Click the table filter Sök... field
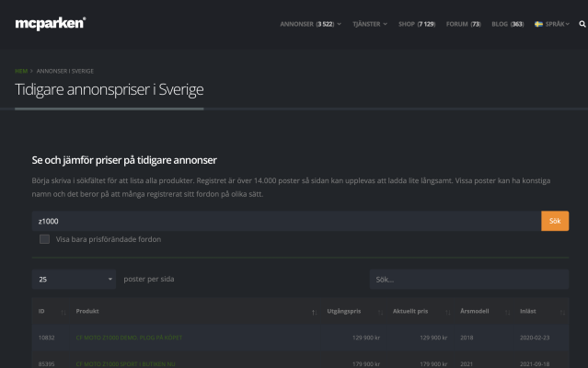This screenshot has height=368, width=588. (x=469, y=280)
